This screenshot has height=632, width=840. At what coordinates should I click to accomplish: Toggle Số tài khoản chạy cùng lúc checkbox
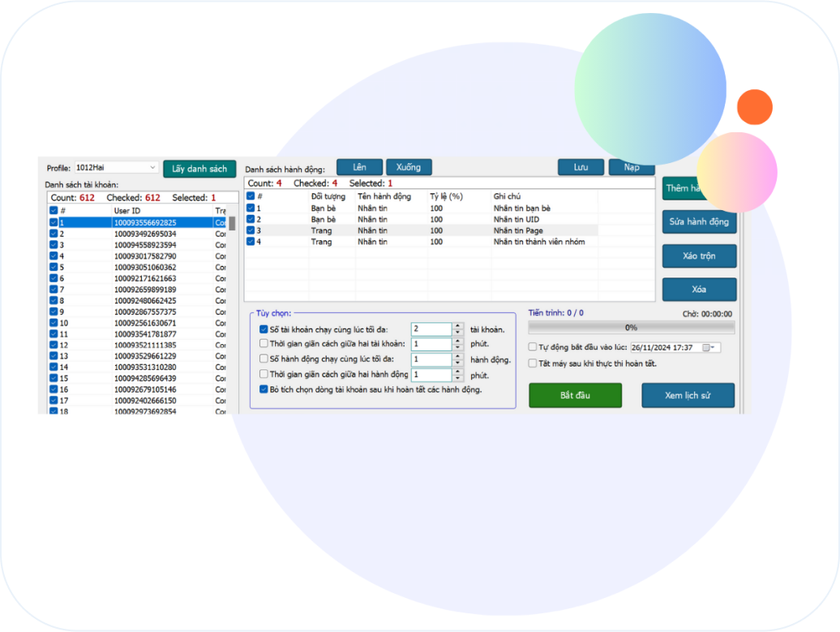pyautogui.click(x=264, y=329)
